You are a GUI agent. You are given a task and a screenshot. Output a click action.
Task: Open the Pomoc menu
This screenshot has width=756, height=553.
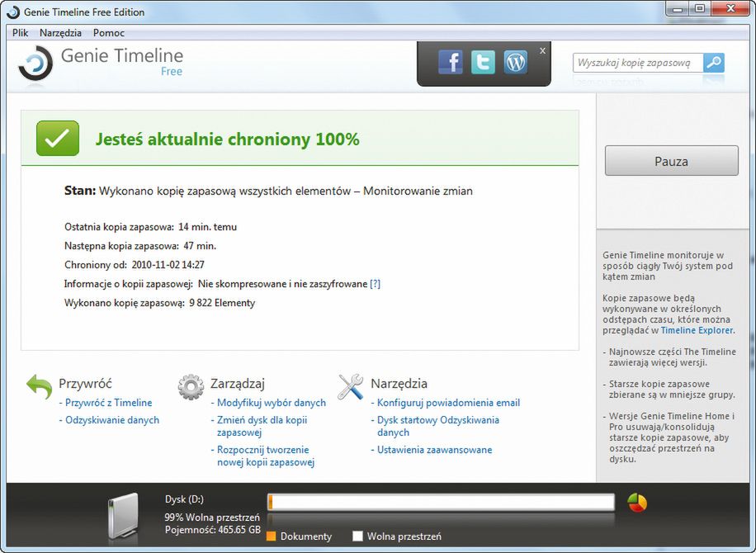[109, 33]
